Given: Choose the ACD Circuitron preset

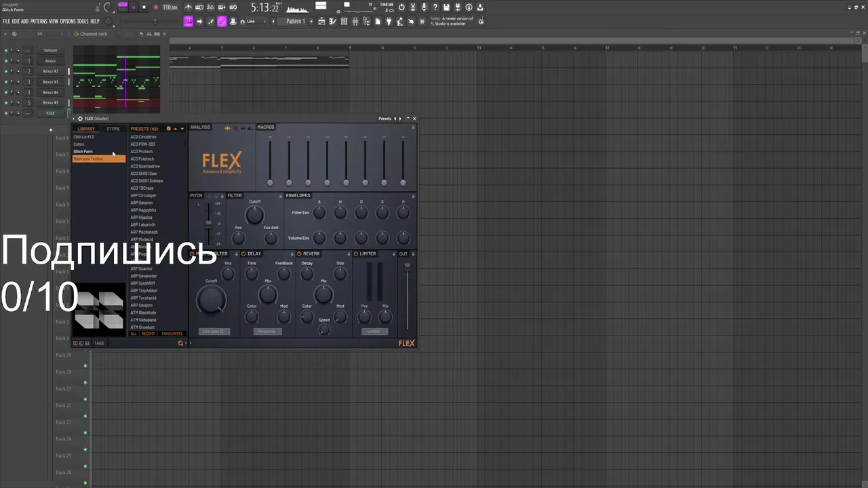Looking at the screenshot, I should (143, 137).
